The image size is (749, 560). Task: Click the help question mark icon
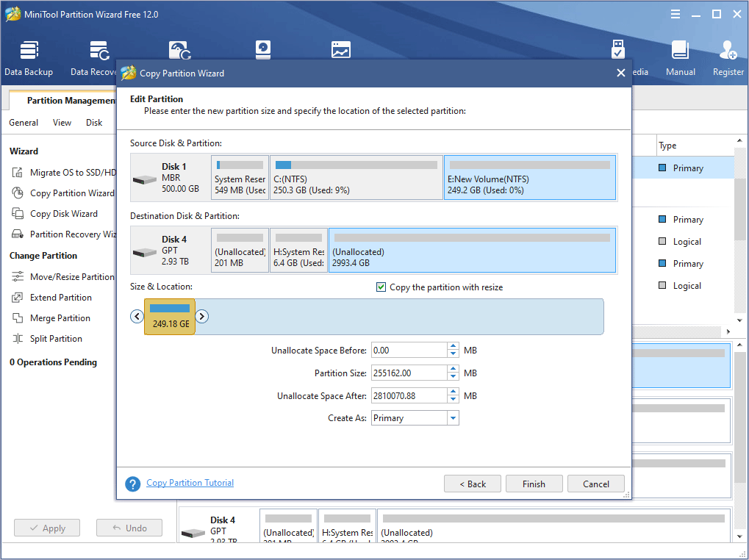(x=132, y=483)
